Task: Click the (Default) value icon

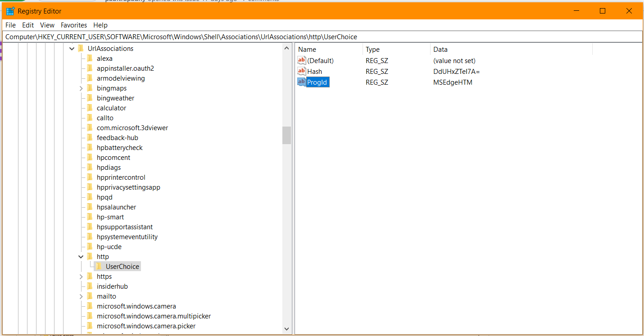Action: [301, 60]
